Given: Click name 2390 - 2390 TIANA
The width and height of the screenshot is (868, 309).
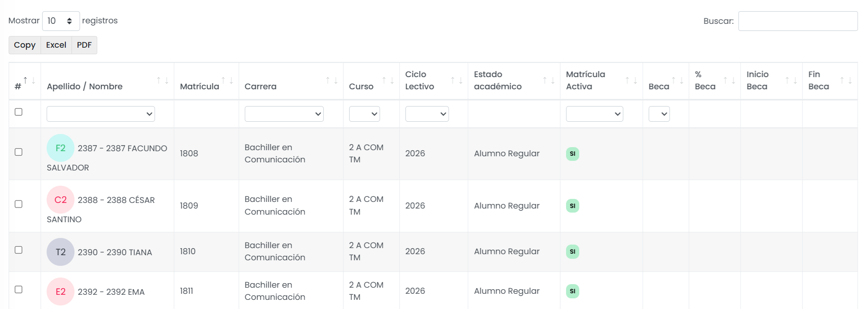Looking at the screenshot, I should pyautogui.click(x=115, y=252).
